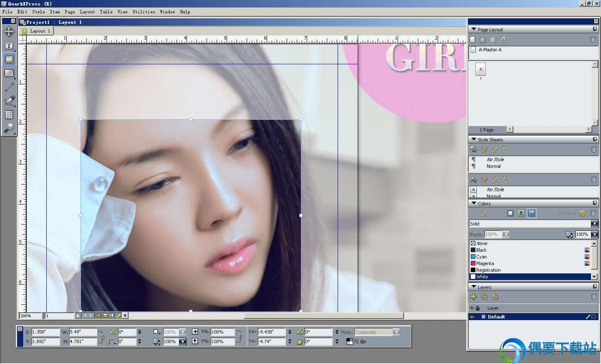Add a new layer with plus icon
The height and width of the screenshot is (364, 601).
point(473,297)
